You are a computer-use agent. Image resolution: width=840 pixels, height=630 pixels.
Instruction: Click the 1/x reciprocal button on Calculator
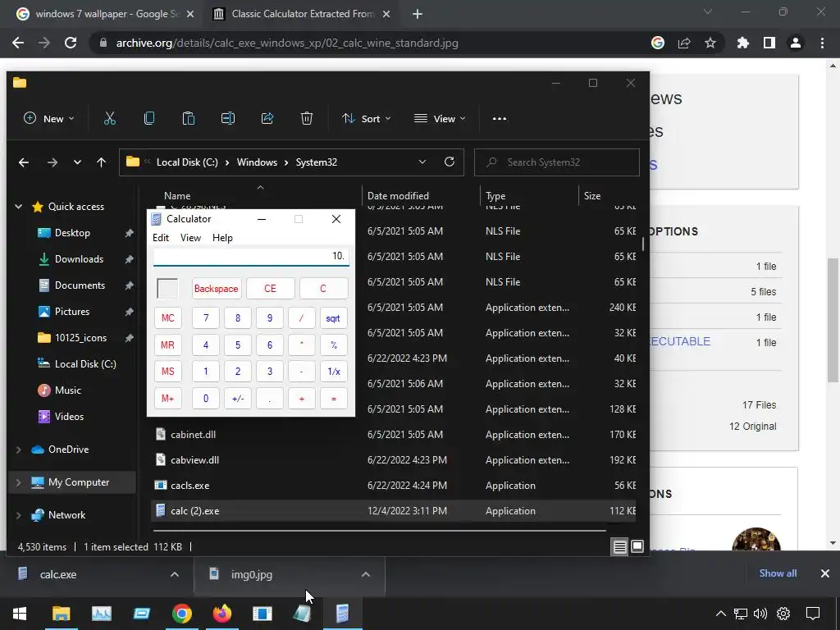(x=333, y=372)
